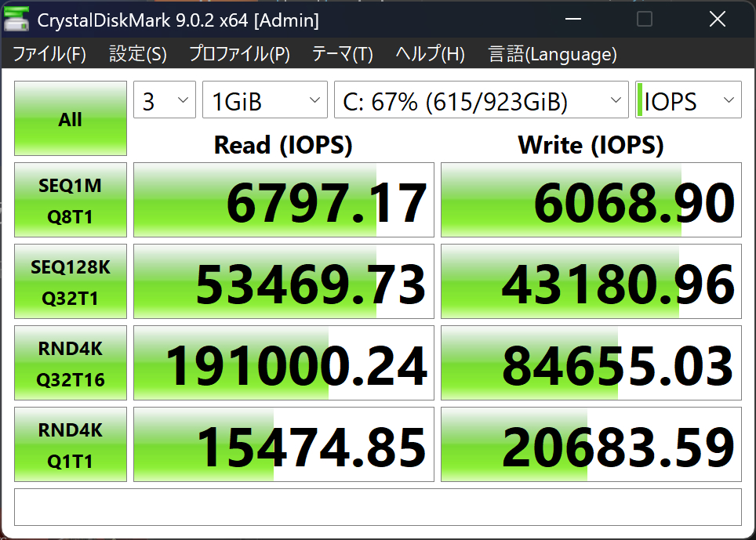The width and height of the screenshot is (756, 540).
Task: Run the SEQ1M Q8T1 test
Action: (71, 200)
